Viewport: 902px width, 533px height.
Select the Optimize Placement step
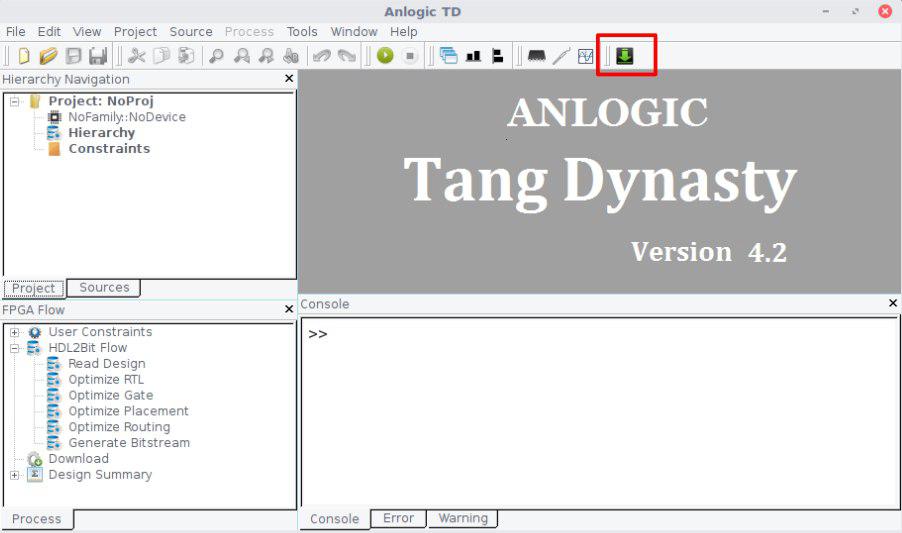point(128,411)
